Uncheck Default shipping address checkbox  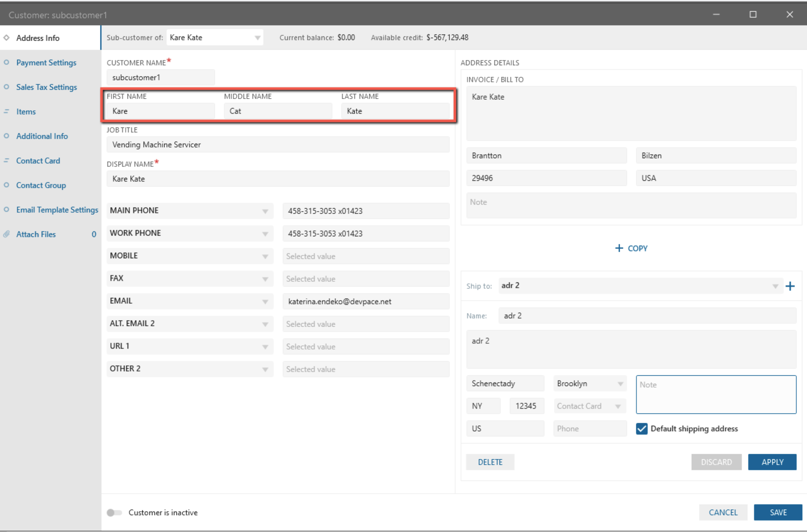pos(642,429)
